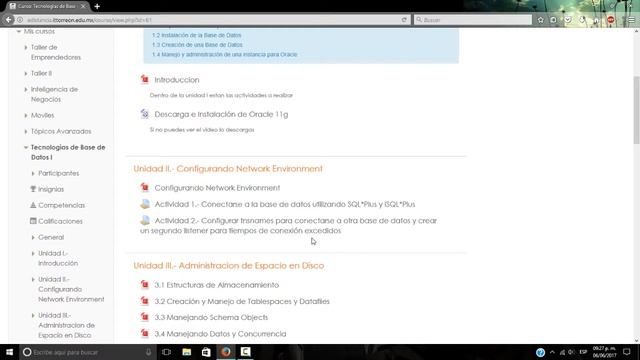Expand the Taller II arrow
640x360 pixels.
point(26,73)
